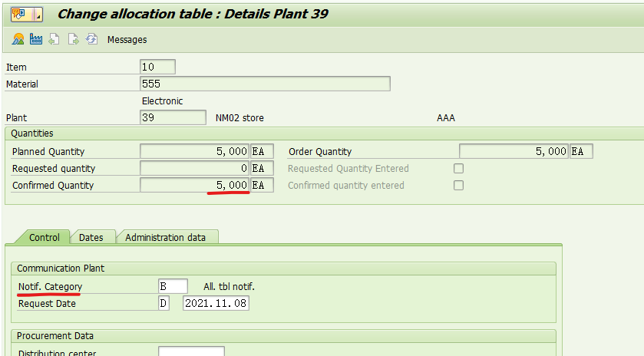Click the 'Procurement Data' group header
644x356 pixels.
pyautogui.click(x=55, y=336)
